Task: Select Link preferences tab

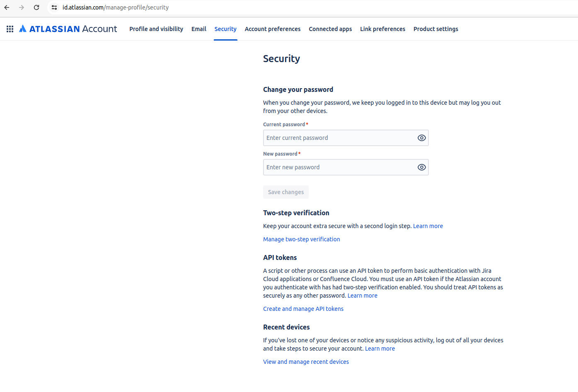Action: (382, 29)
